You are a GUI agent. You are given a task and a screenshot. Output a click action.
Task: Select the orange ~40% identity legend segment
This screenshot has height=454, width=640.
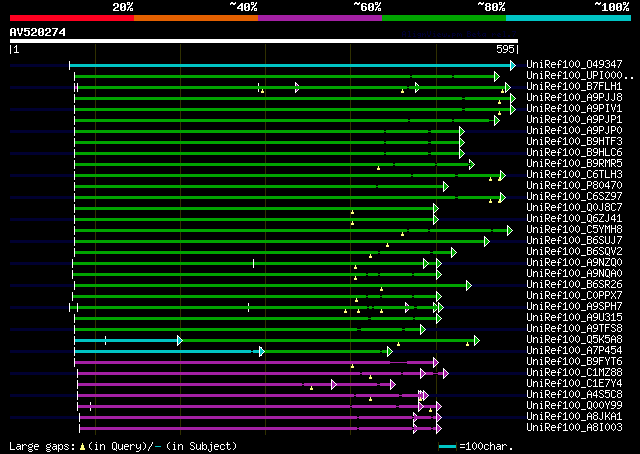[x=196, y=18]
